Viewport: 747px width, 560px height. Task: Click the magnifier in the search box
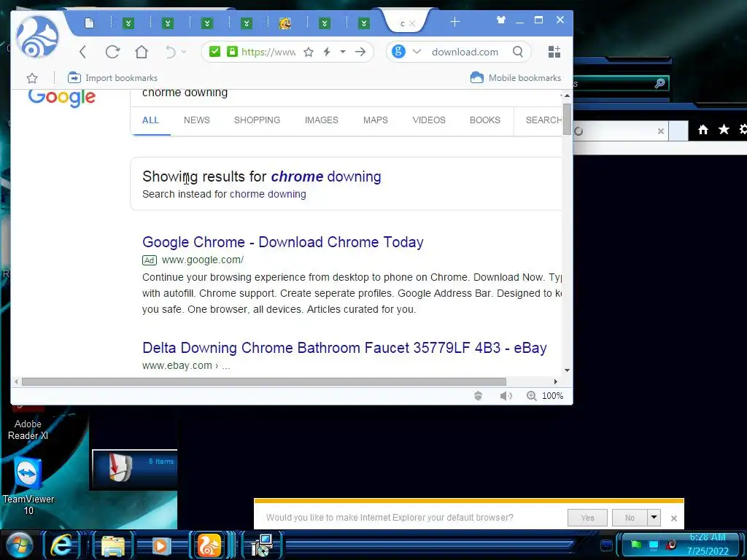coord(518,52)
